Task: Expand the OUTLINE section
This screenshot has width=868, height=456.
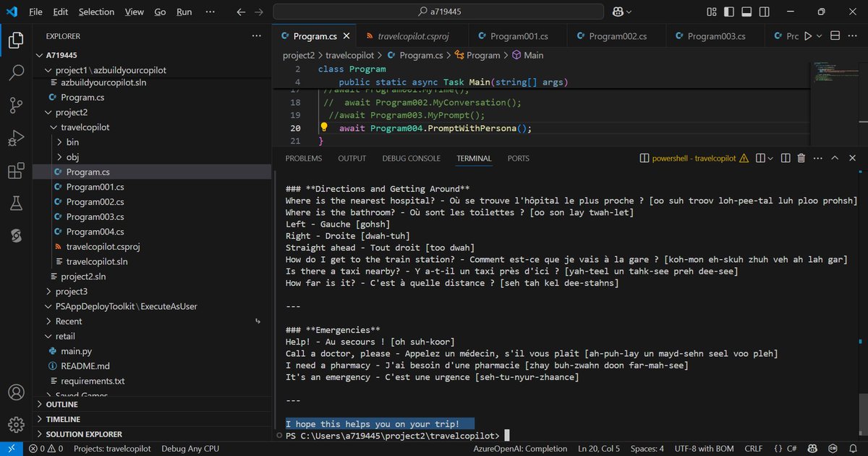Action: click(x=62, y=405)
